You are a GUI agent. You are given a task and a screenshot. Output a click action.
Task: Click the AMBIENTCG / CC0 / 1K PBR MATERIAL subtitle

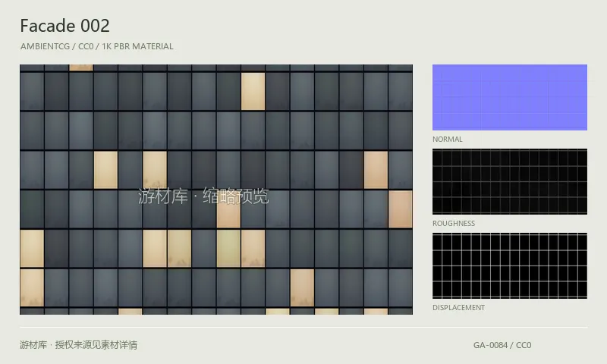click(x=97, y=46)
